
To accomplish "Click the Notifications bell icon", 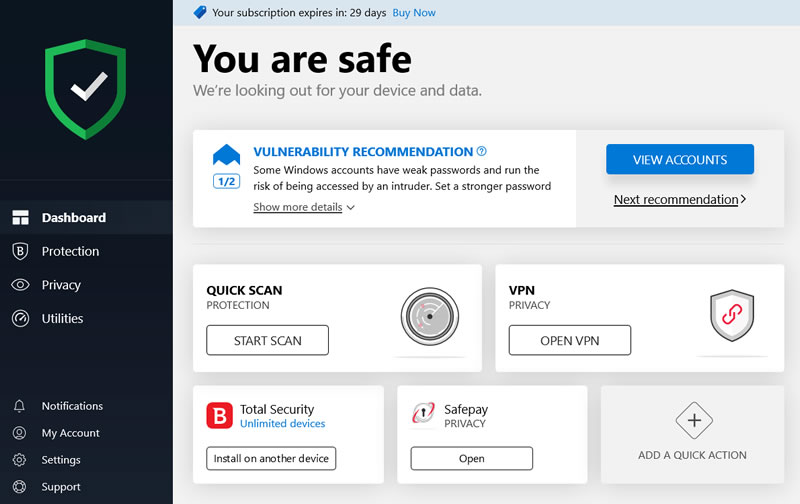I will (x=19, y=406).
